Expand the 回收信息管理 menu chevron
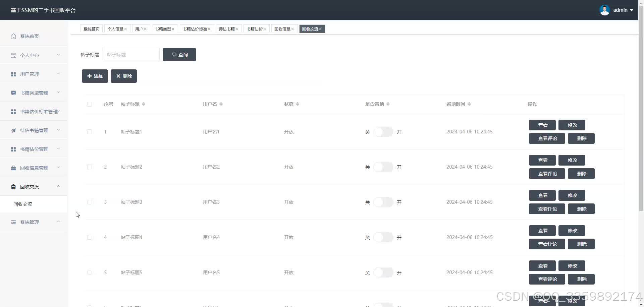The image size is (644, 307). tap(58, 168)
